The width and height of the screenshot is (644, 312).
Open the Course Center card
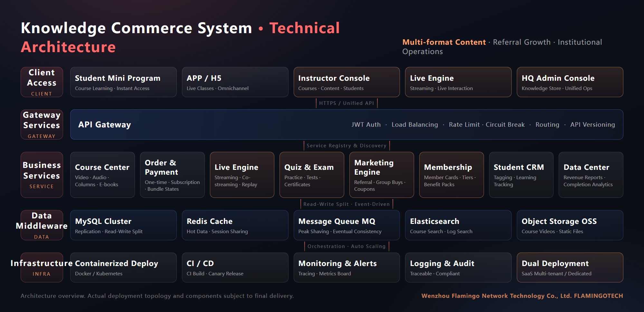pyautogui.click(x=102, y=175)
